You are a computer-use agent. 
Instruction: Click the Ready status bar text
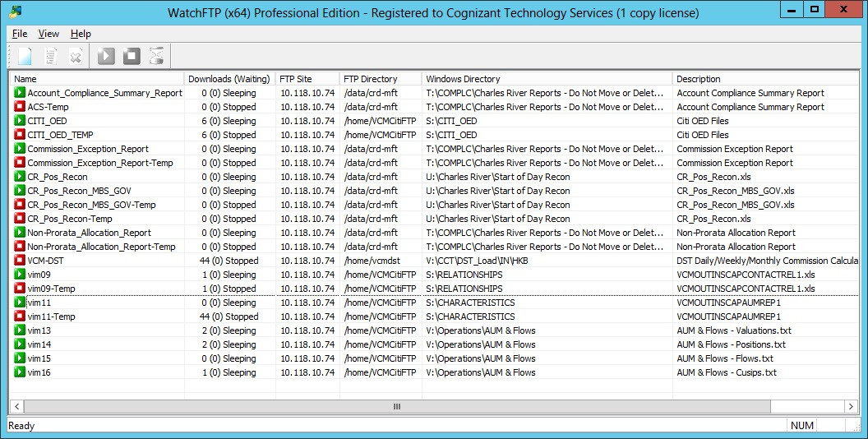pyautogui.click(x=21, y=425)
